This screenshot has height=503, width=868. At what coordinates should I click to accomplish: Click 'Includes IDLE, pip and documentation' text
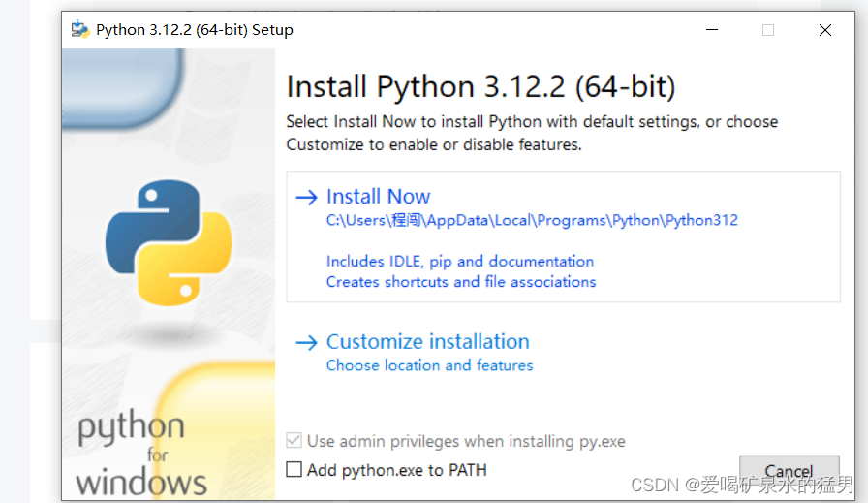coord(459,262)
